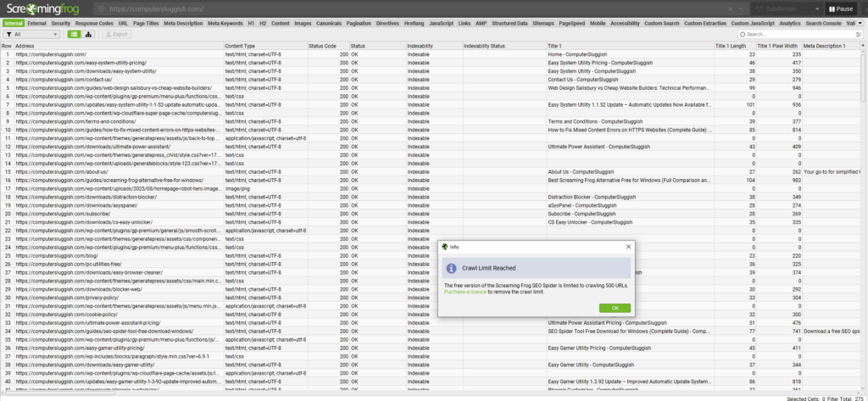
Task: Clear the URL with the X icon
Action: [730, 9]
